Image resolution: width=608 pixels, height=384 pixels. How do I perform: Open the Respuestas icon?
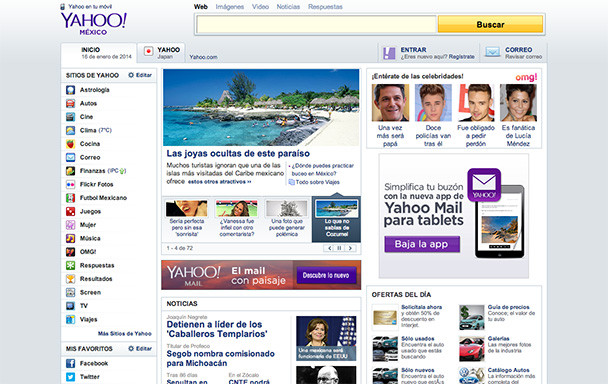click(70, 266)
